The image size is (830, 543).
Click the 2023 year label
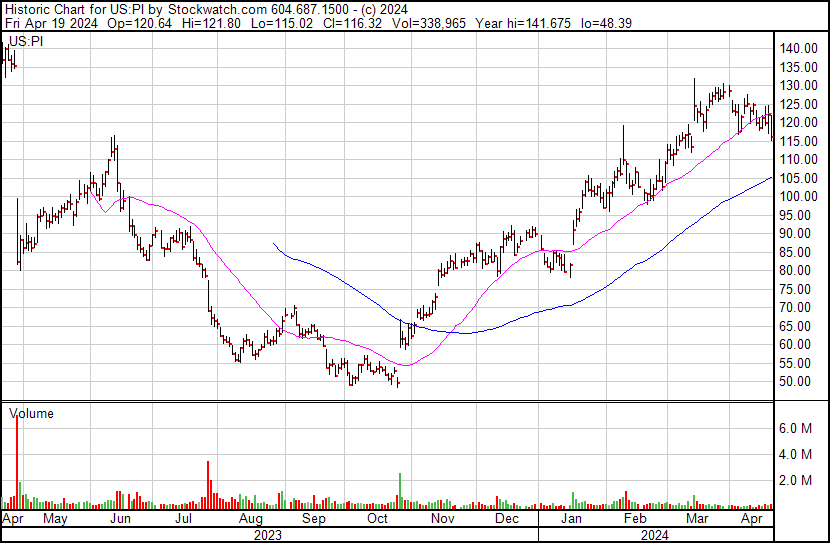[x=268, y=534]
